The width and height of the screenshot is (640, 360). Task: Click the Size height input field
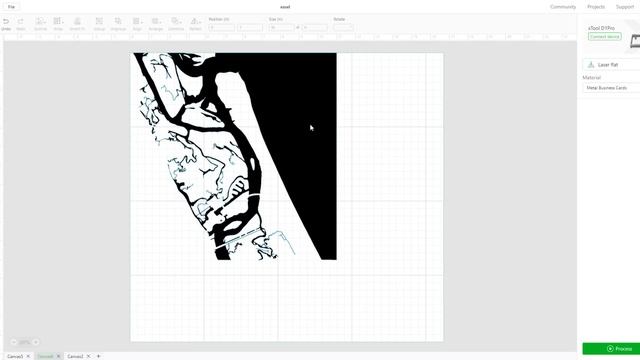click(315, 27)
